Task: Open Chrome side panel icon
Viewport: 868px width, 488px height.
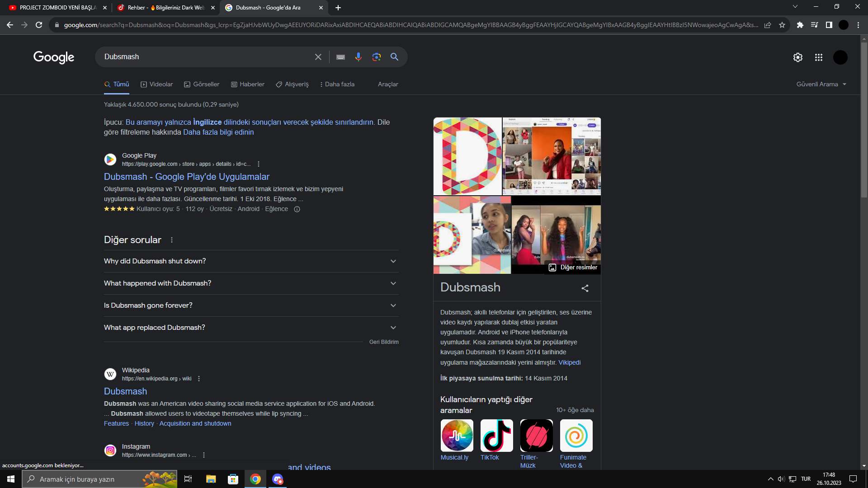Action: point(829,25)
